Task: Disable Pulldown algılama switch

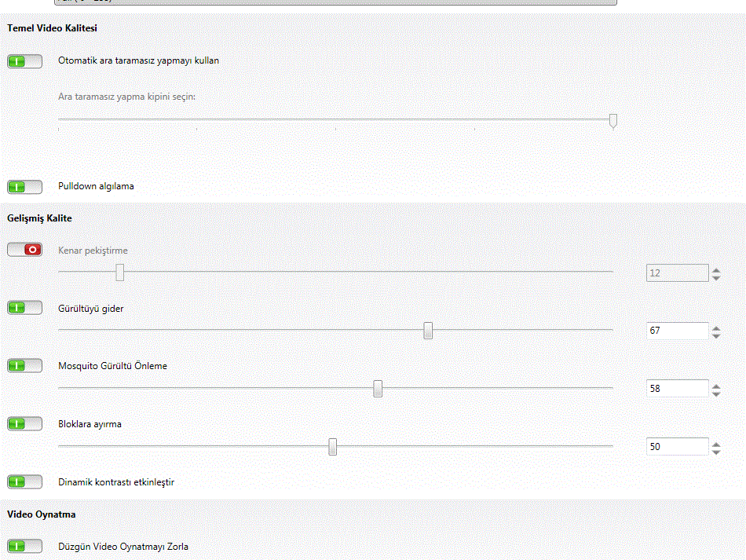Action: [25, 187]
